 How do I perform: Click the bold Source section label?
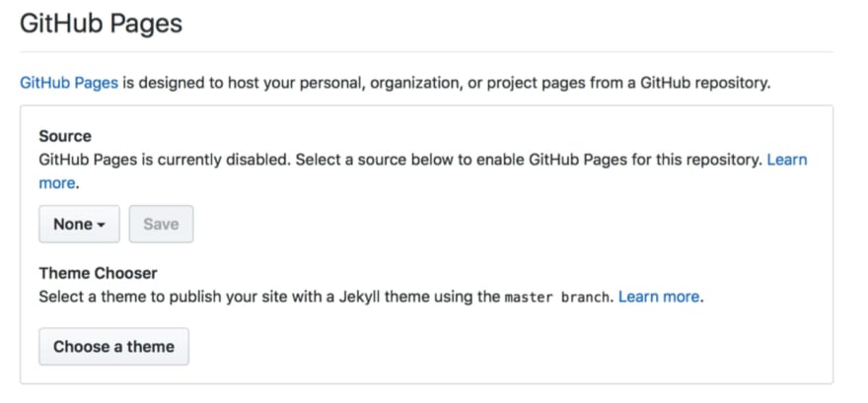click(x=65, y=136)
